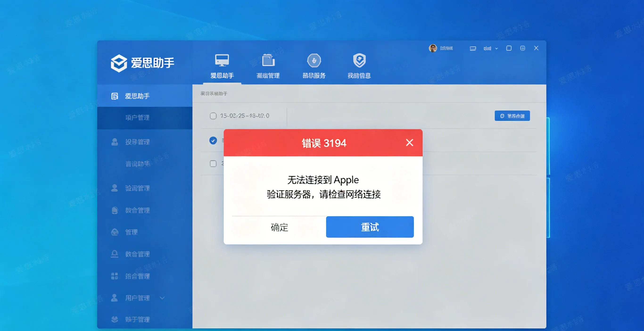Click the round badge icon in top navigation
644x331 pixels.
pyautogui.click(x=314, y=60)
